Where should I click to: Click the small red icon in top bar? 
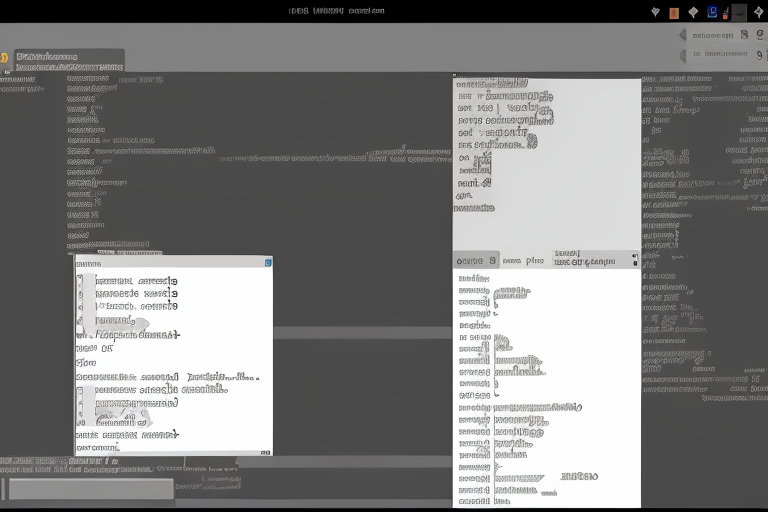pos(724,14)
